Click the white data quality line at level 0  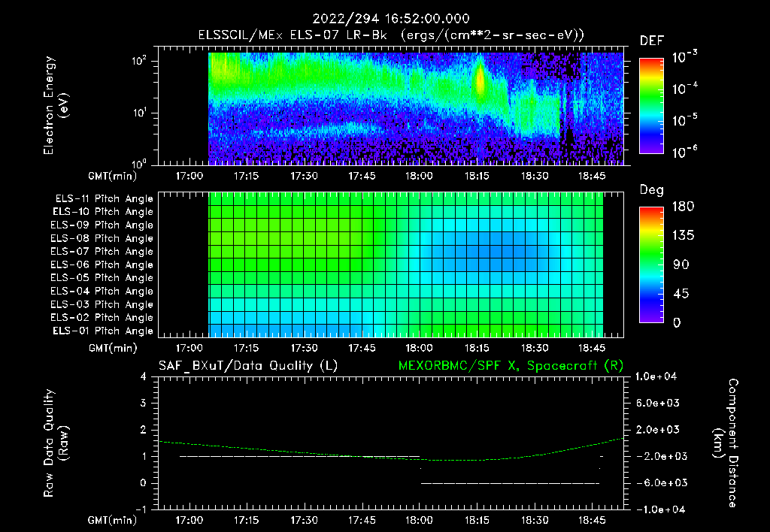[x=510, y=483]
